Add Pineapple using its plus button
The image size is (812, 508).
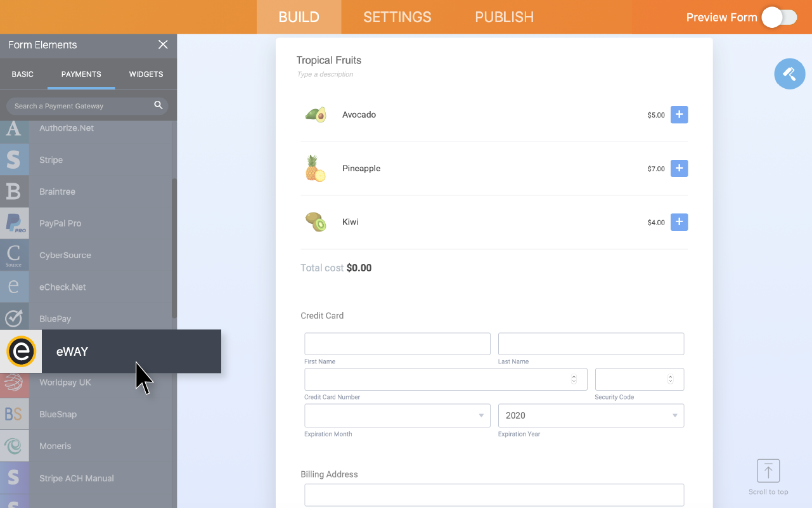[679, 168]
